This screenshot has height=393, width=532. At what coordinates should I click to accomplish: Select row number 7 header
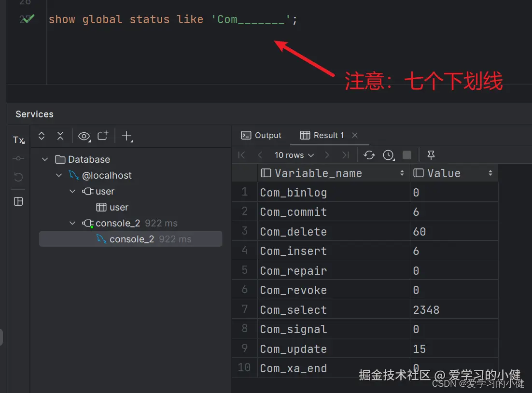(x=245, y=309)
